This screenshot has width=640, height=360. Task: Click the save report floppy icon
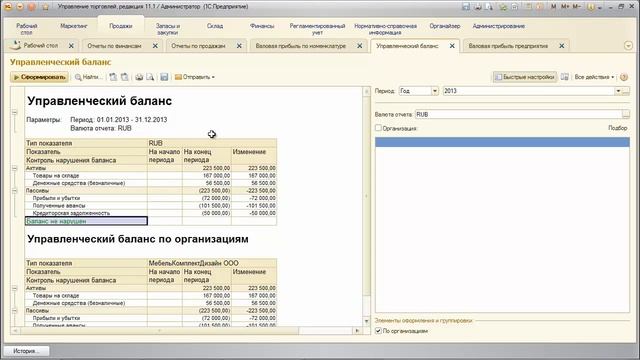click(164, 77)
